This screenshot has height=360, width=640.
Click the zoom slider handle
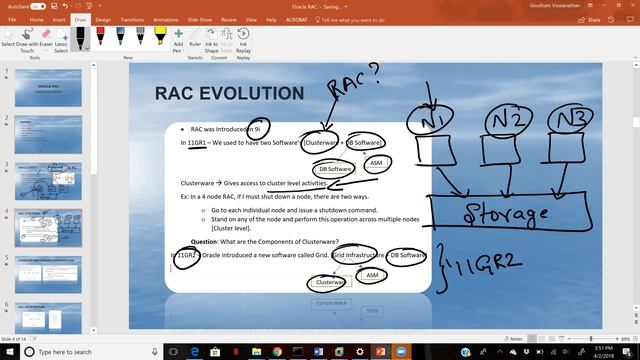(x=591, y=339)
